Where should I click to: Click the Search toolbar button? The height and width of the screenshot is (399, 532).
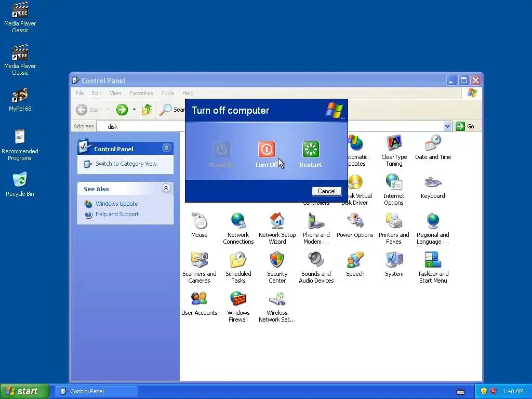[172, 110]
